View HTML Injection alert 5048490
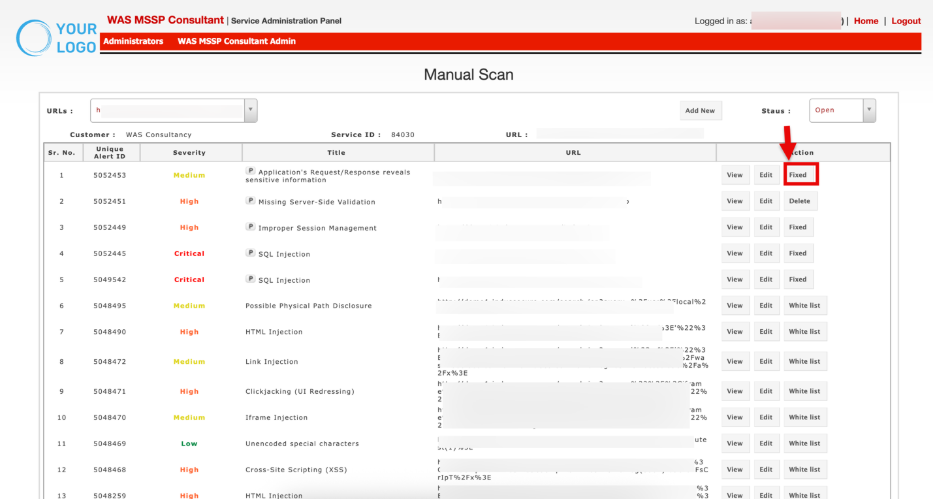The height and width of the screenshot is (499, 936). point(735,331)
